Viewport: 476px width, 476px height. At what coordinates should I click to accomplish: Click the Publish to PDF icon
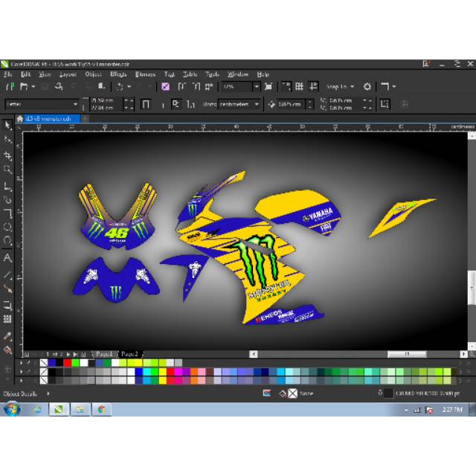click(x=209, y=87)
